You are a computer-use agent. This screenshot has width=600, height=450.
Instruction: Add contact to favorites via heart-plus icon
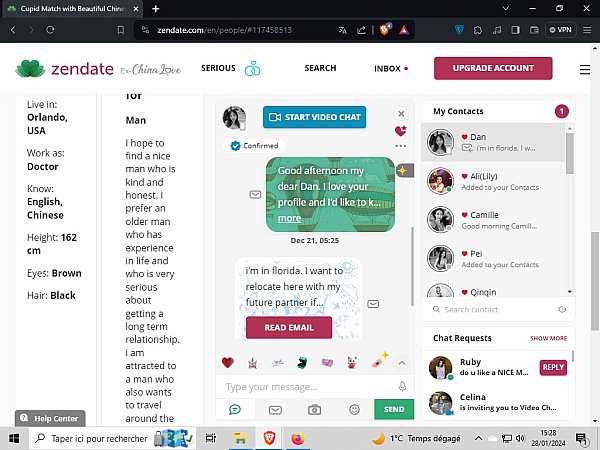401,131
